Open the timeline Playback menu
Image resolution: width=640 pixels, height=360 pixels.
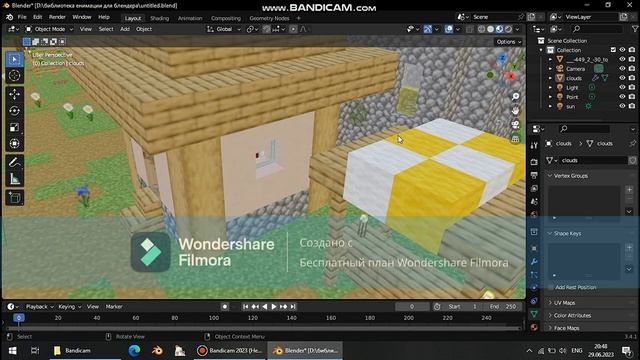click(39, 307)
